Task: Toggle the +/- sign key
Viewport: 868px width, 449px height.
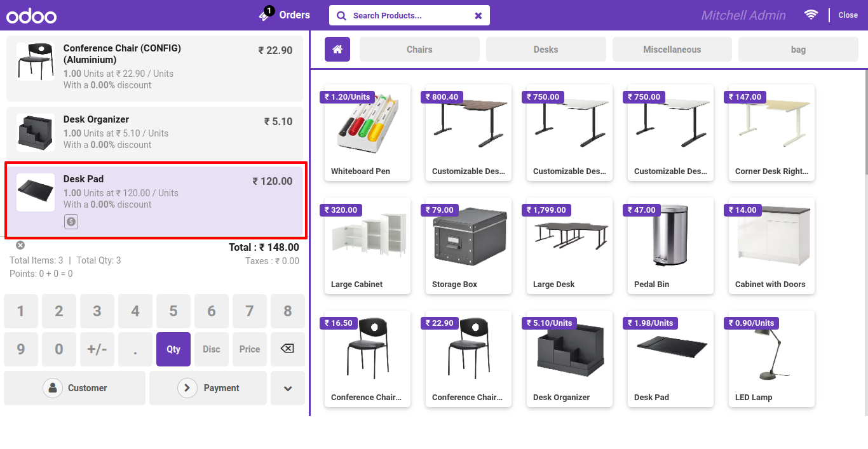Action: click(97, 349)
